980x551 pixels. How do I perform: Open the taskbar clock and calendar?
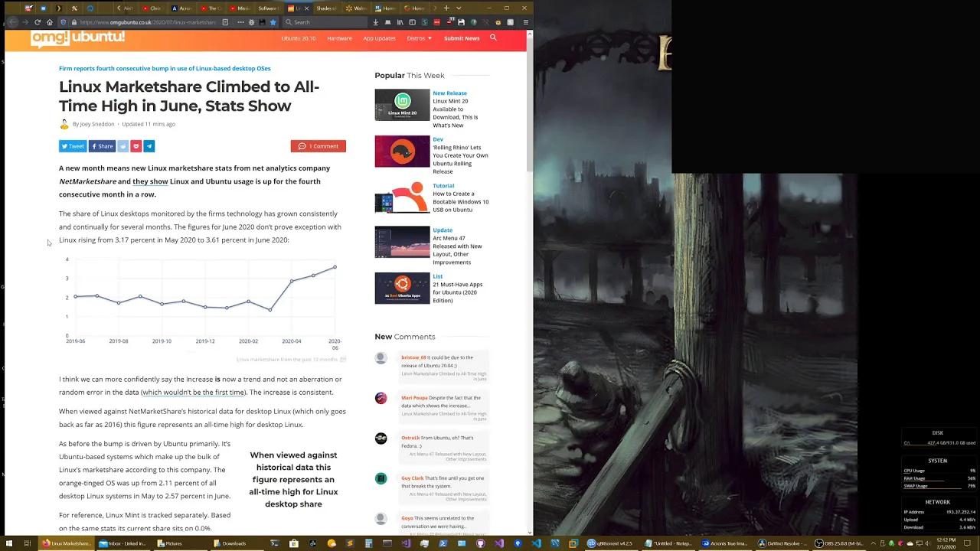click(946, 543)
